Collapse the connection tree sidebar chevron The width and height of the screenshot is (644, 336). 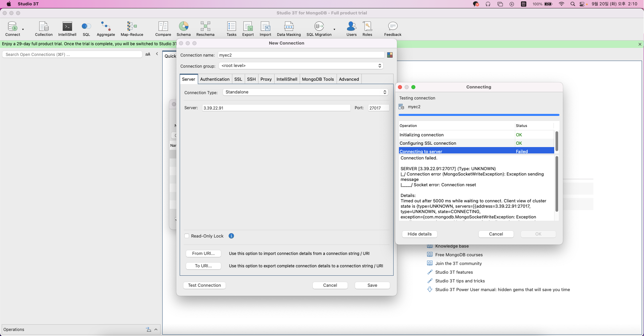[x=157, y=54]
